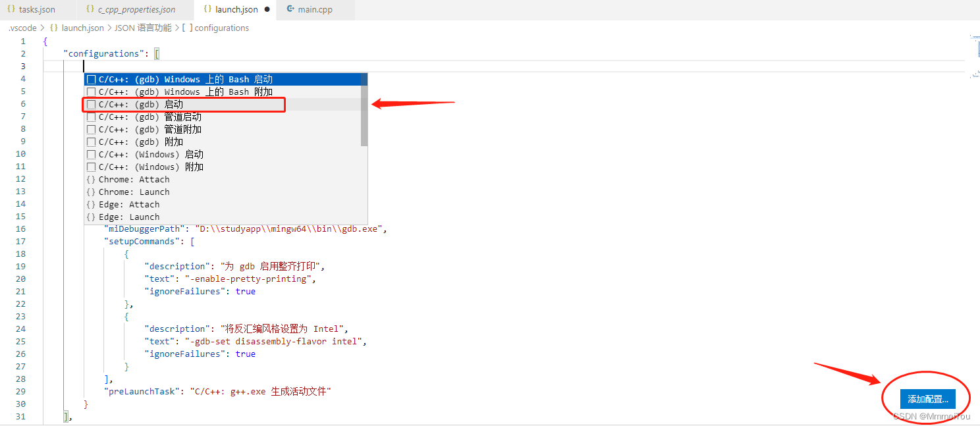
Task: Click braces icon beside Chrome: Launch
Action: (x=91, y=192)
